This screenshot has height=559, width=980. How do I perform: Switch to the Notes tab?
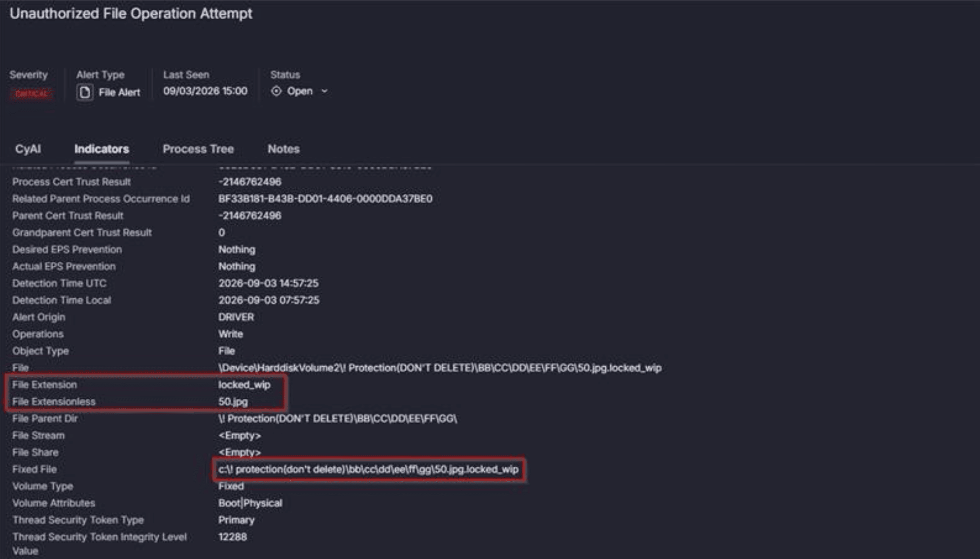click(x=283, y=149)
